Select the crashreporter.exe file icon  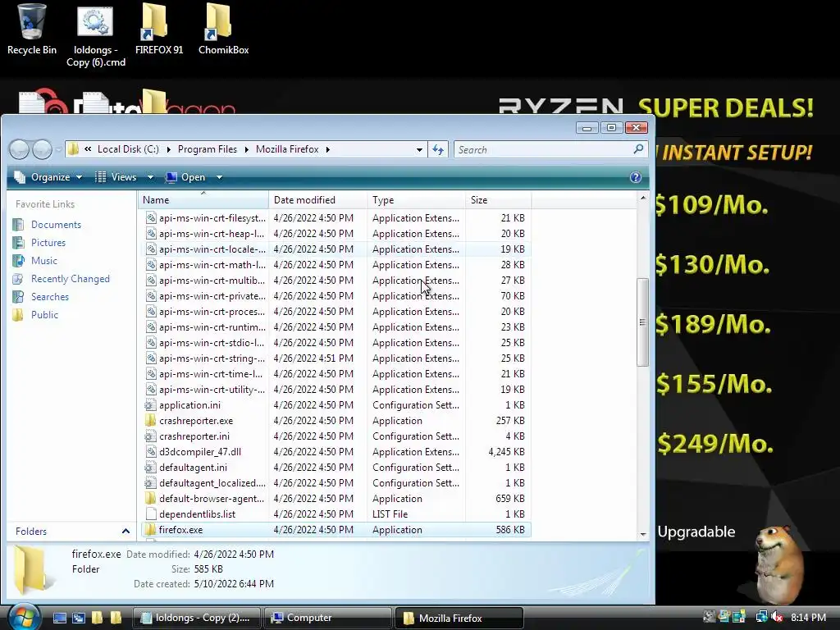151,421
